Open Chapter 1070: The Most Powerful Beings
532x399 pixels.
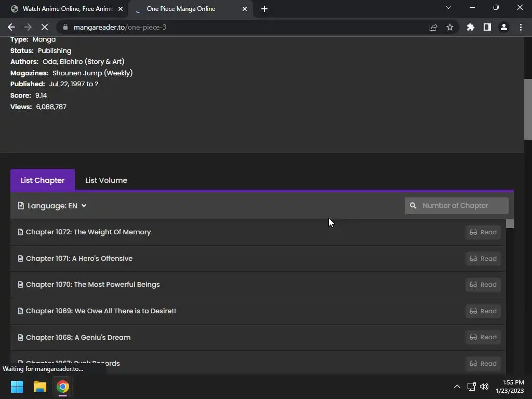pos(92,285)
